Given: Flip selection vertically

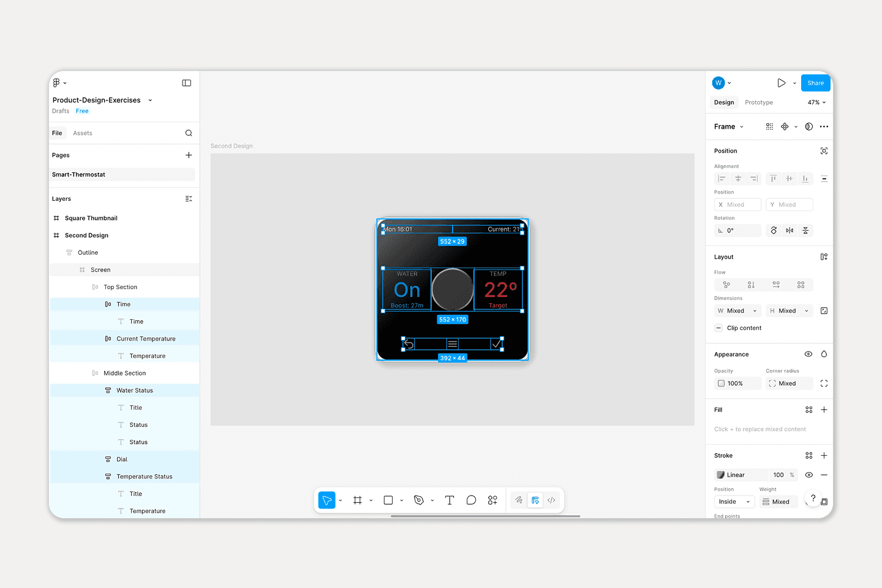Looking at the screenshot, I should [x=805, y=230].
